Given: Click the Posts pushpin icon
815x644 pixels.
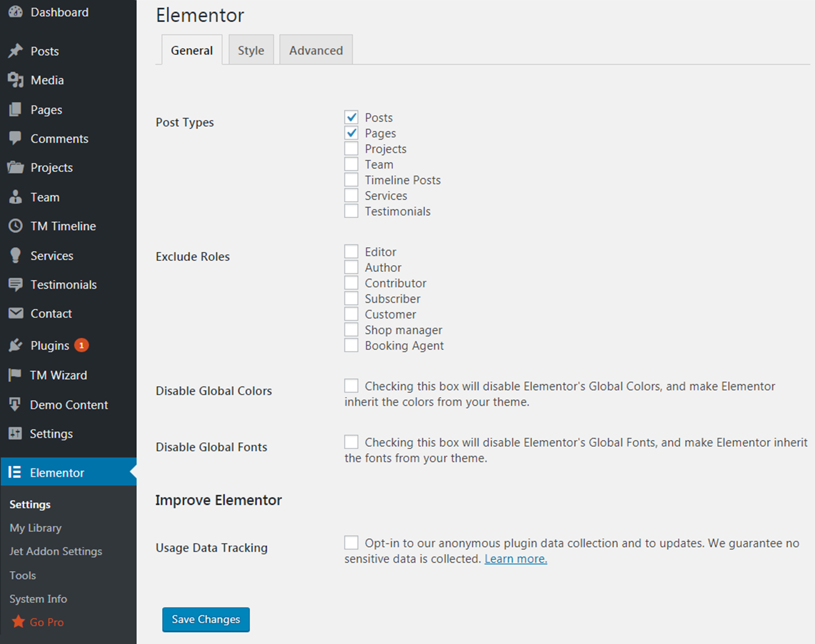Looking at the screenshot, I should pyautogui.click(x=16, y=51).
